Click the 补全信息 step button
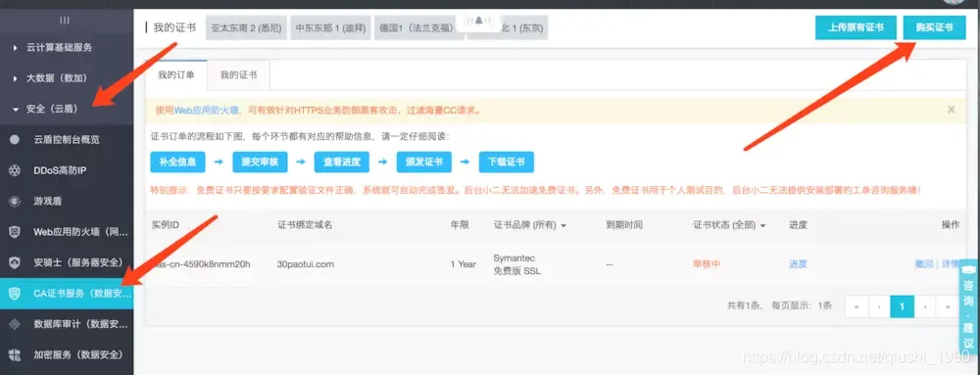This screenshot has height=375, width=980. (177, 162)
